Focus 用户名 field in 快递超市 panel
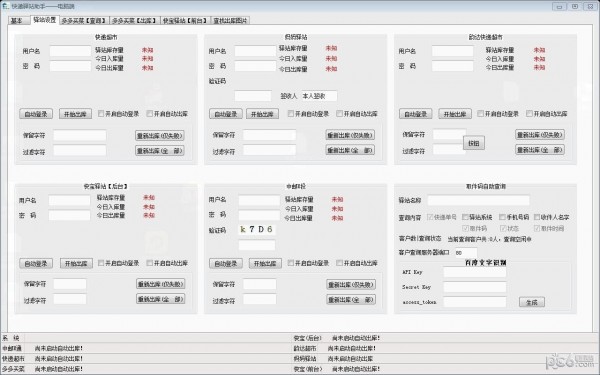The width and height of the screenshot is (600, 375). click(70, 51)
